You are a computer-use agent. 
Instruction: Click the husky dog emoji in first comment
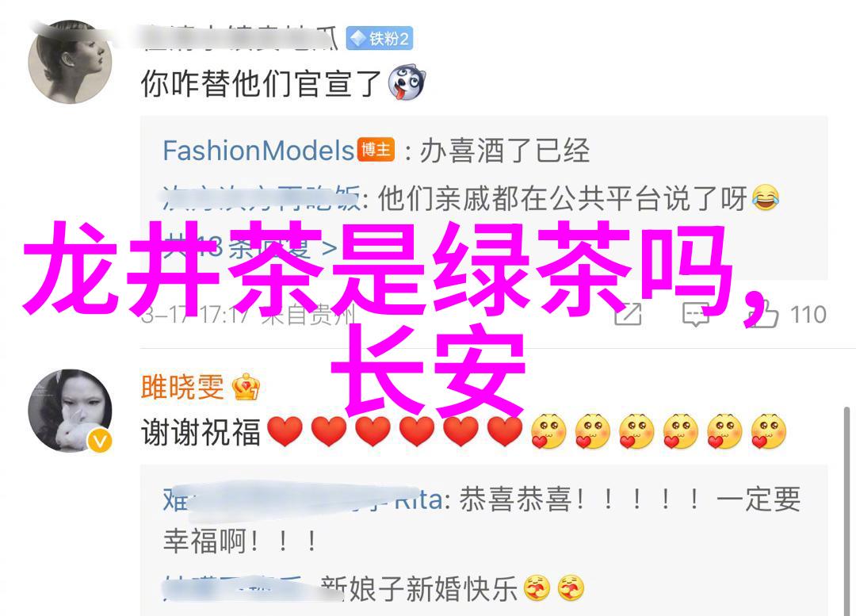coord(406,83)
